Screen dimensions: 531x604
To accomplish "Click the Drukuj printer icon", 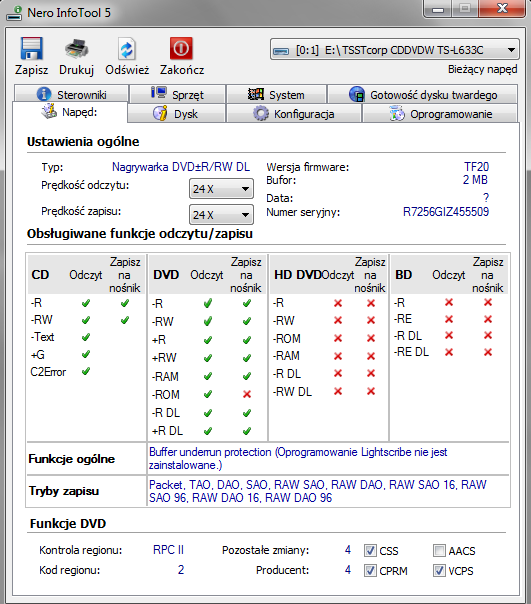I will 77,49.
